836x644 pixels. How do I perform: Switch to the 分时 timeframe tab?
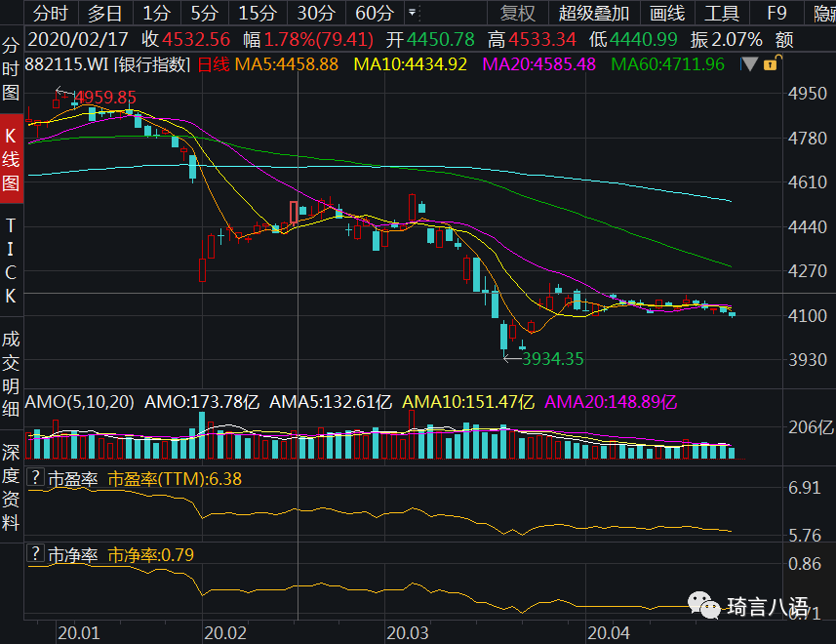pos(51,14)
